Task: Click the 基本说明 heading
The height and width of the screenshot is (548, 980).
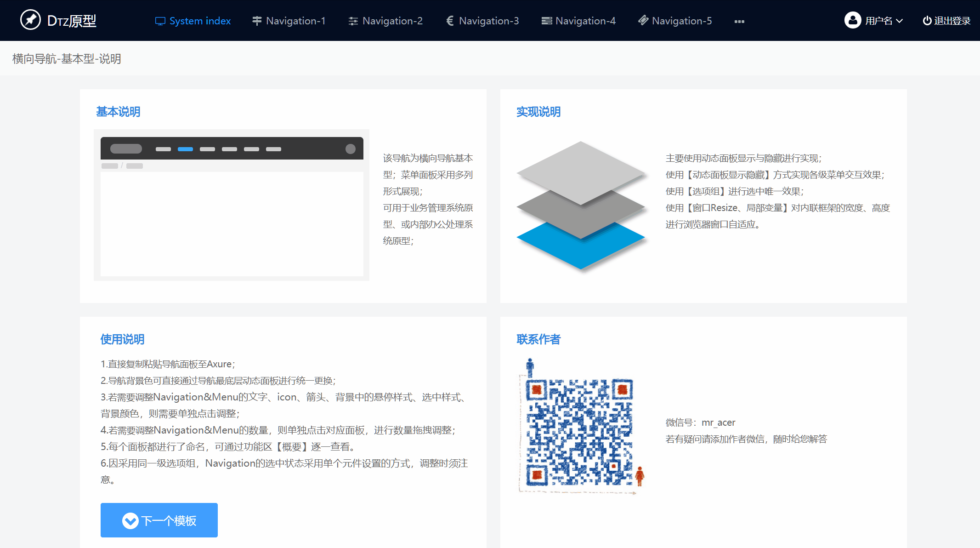Action: coord(118,112)
